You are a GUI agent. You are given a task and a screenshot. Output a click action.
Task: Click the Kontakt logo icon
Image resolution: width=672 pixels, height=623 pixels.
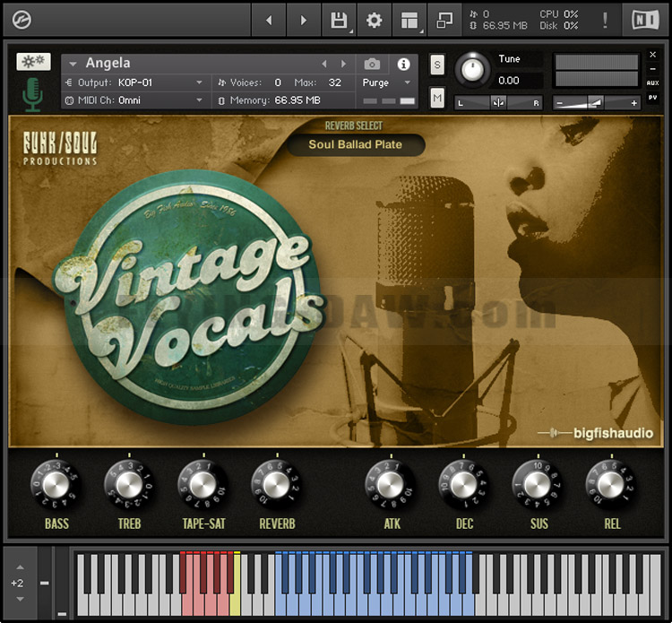[22, 20]
